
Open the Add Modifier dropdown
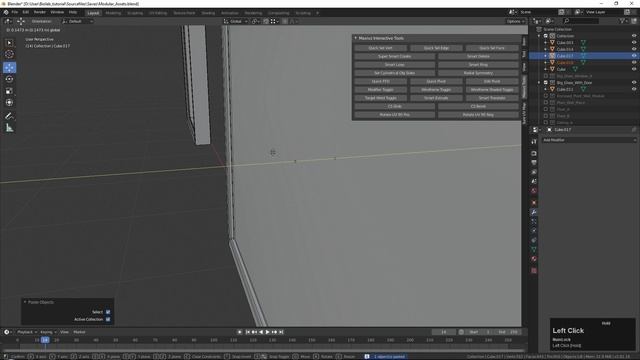(589, 140)
